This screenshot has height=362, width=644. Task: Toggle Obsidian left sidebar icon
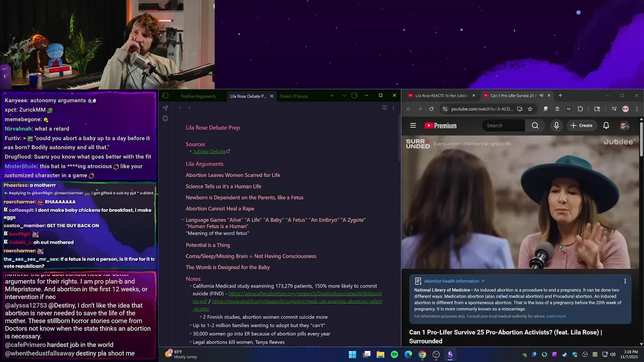[x=165, y=96]
